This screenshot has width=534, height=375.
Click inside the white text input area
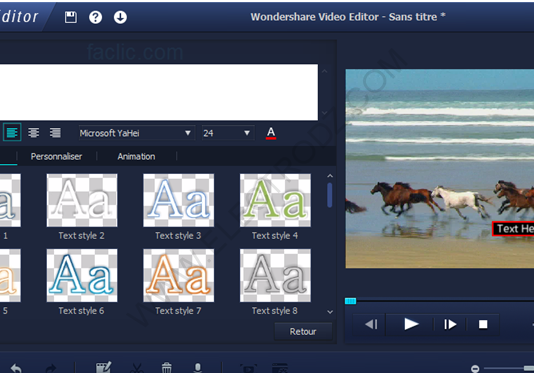click(159, 92)
